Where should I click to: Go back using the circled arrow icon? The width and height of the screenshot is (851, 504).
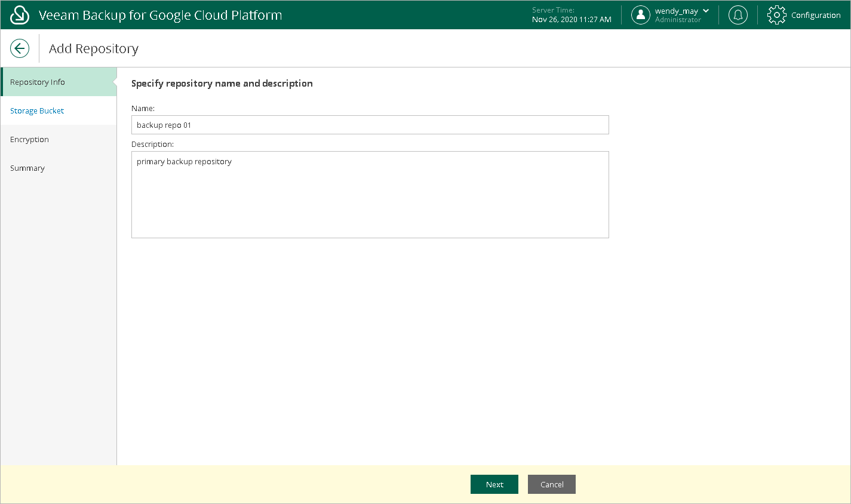pos(20,48)
